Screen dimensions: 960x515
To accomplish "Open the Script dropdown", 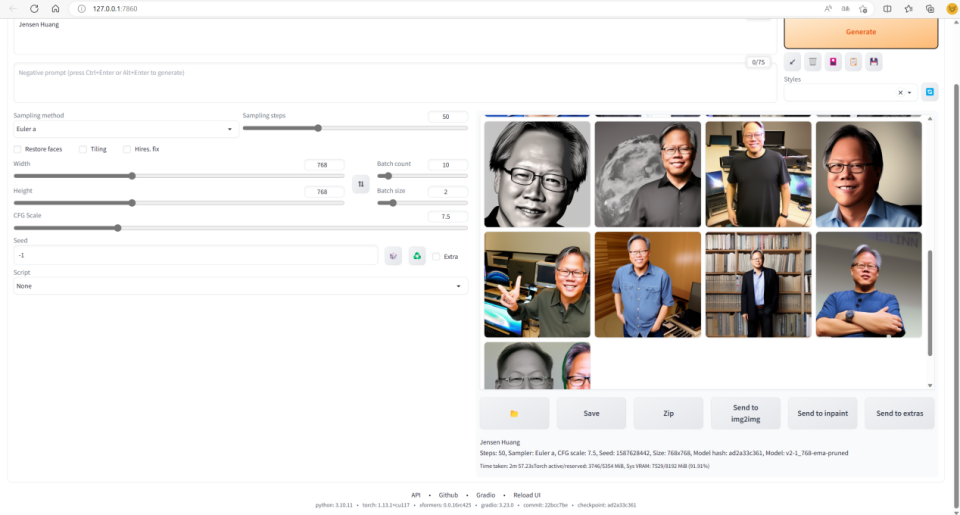I will click(x=240, y=286).
